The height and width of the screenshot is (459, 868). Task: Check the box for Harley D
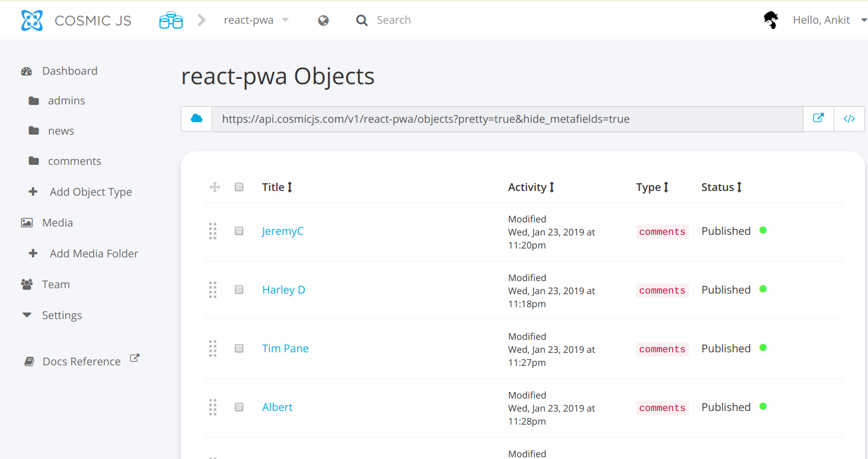click(239, 290)
